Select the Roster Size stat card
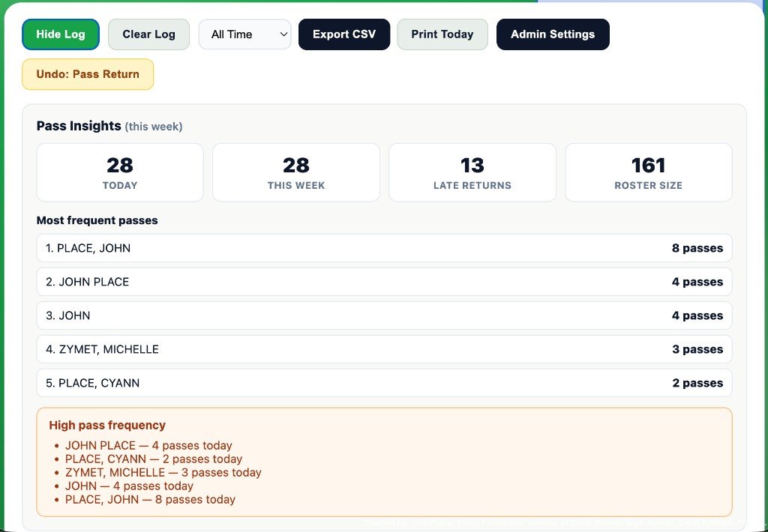 (x=649, y=172)
